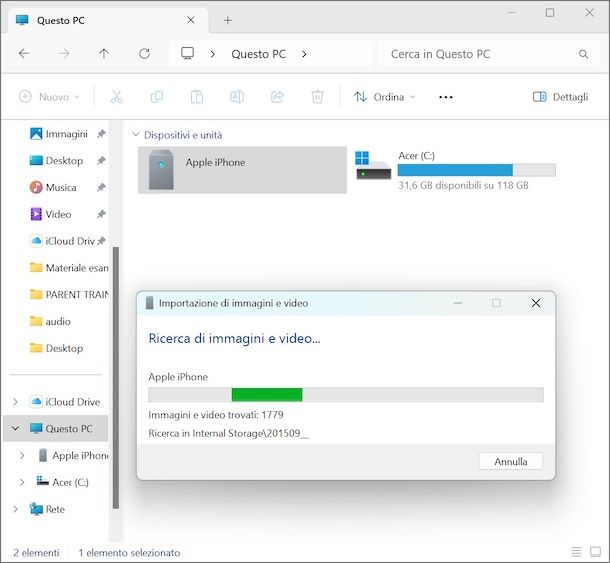This screenshot has height=563, width=610.
Task: Click the import search progress bar
Action: pos(346,395)
